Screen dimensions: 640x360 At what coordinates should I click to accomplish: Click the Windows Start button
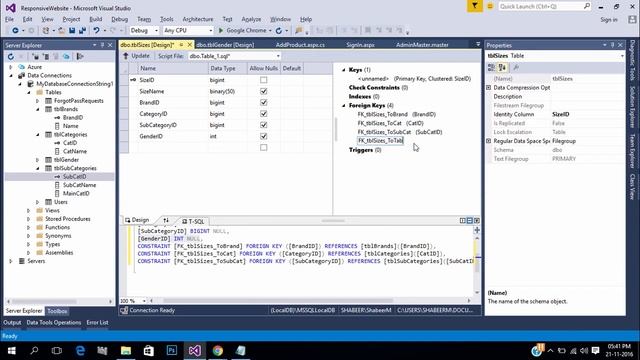11,351
